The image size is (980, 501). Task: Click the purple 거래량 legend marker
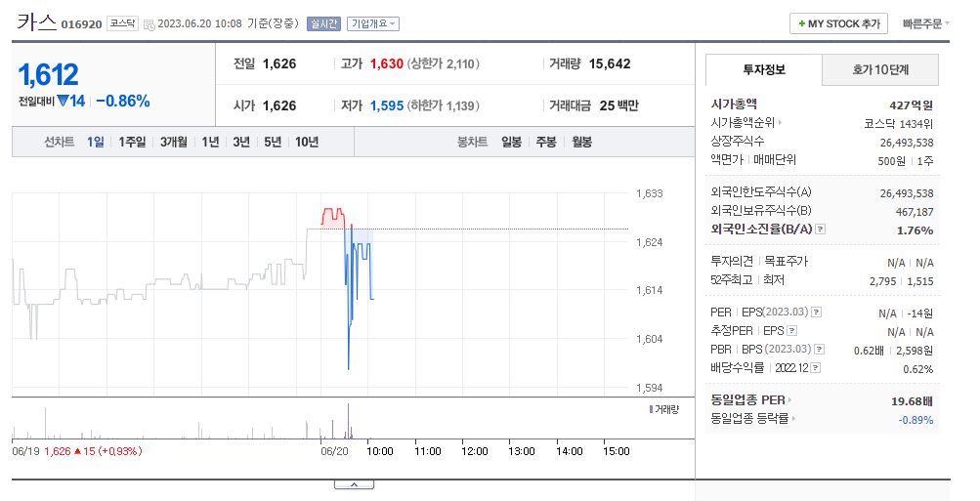(x=652, y=409)
